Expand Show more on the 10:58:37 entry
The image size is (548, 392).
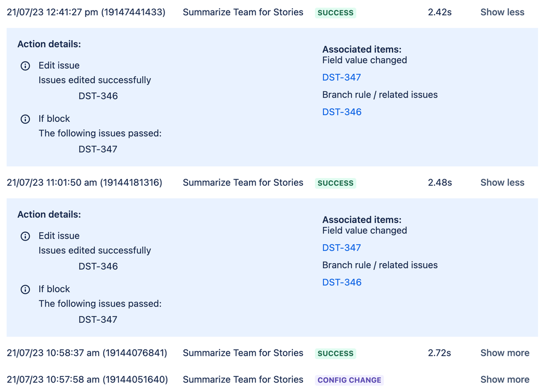[x=504, y=353]
